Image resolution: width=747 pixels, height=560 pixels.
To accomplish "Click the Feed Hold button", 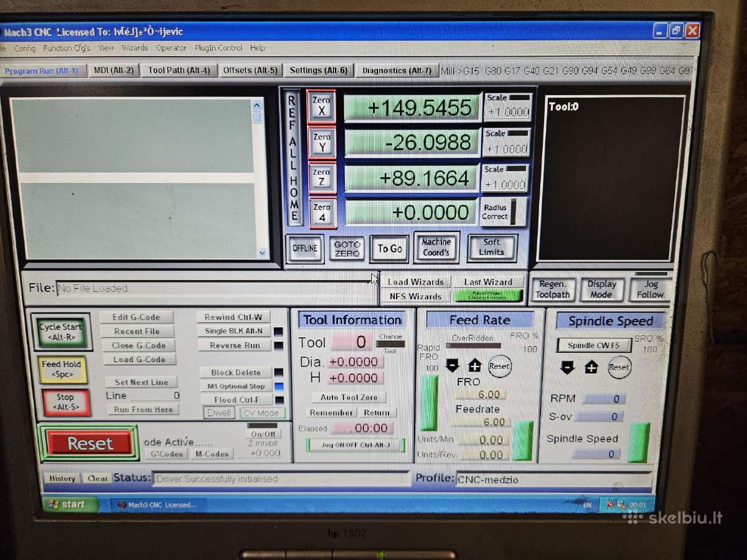I will (x=61, y=370).
